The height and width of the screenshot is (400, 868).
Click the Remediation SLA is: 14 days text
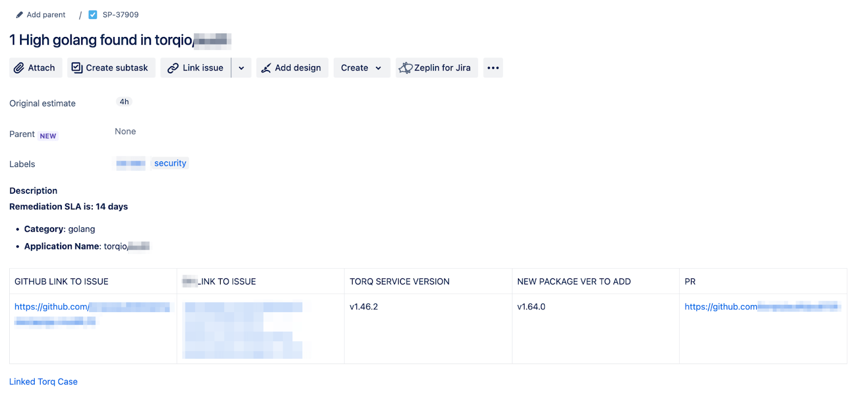tap(68, 207)
